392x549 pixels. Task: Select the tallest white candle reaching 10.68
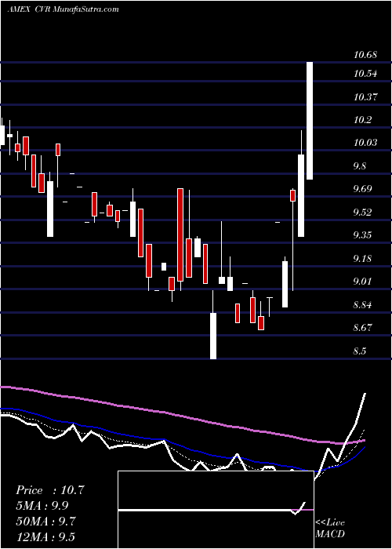pyautogui.click(x=310, y=121)
